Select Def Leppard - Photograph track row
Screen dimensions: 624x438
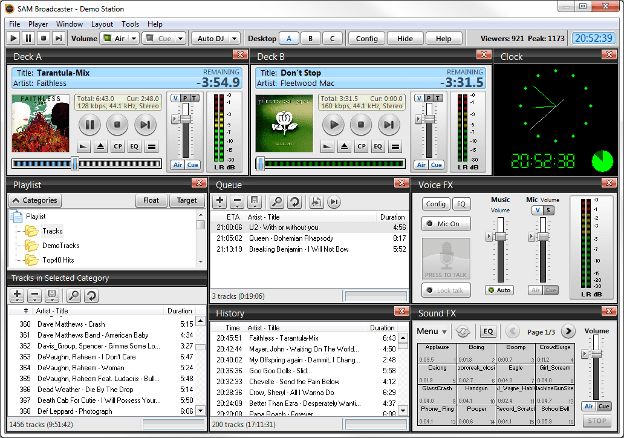click(x=101, y=411)
